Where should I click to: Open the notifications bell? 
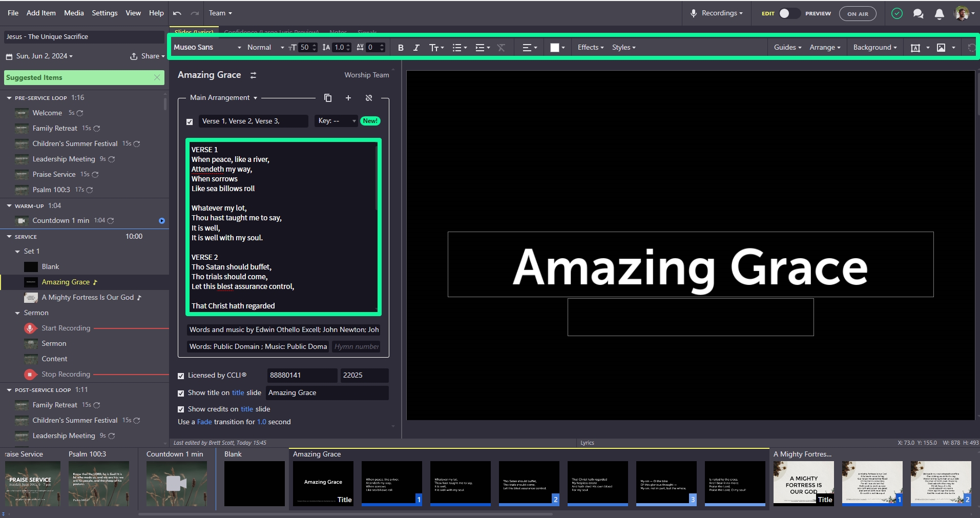click(939, 14)
